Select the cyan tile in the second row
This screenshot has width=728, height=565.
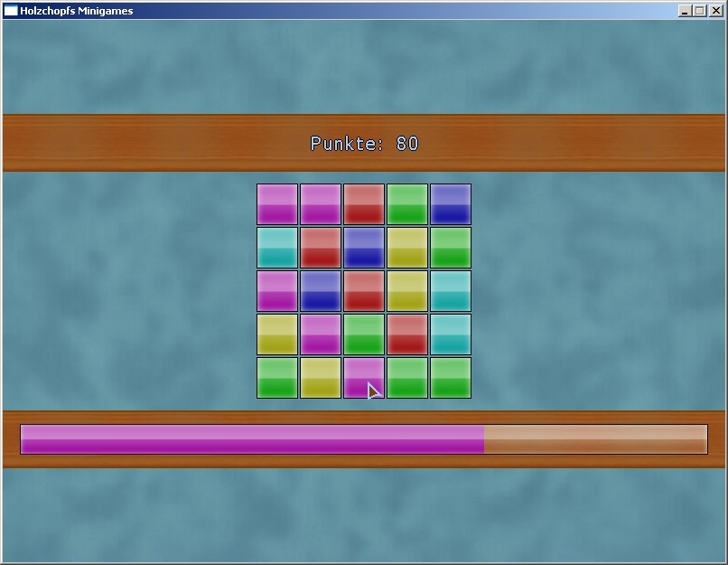pos(277,248)
